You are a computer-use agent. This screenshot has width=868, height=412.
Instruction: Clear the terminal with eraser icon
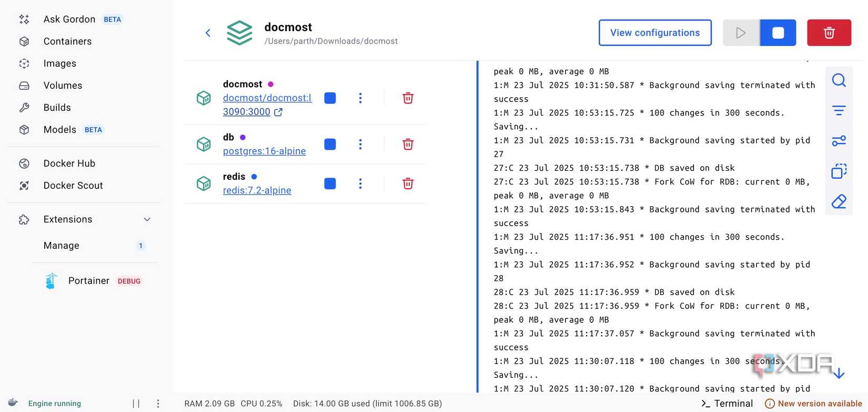pos(839,201)
